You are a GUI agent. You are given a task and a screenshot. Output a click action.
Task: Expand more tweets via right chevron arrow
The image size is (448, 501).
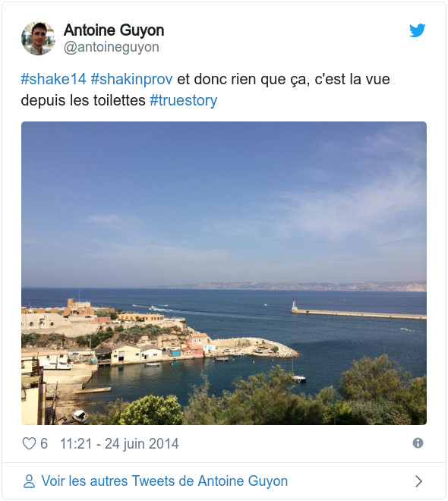pos(418,481)
